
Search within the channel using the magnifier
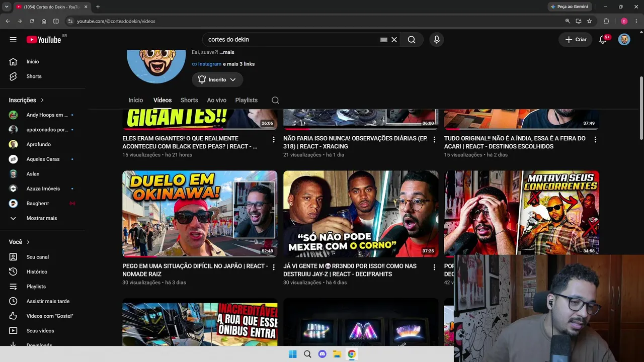pos(275,100)
